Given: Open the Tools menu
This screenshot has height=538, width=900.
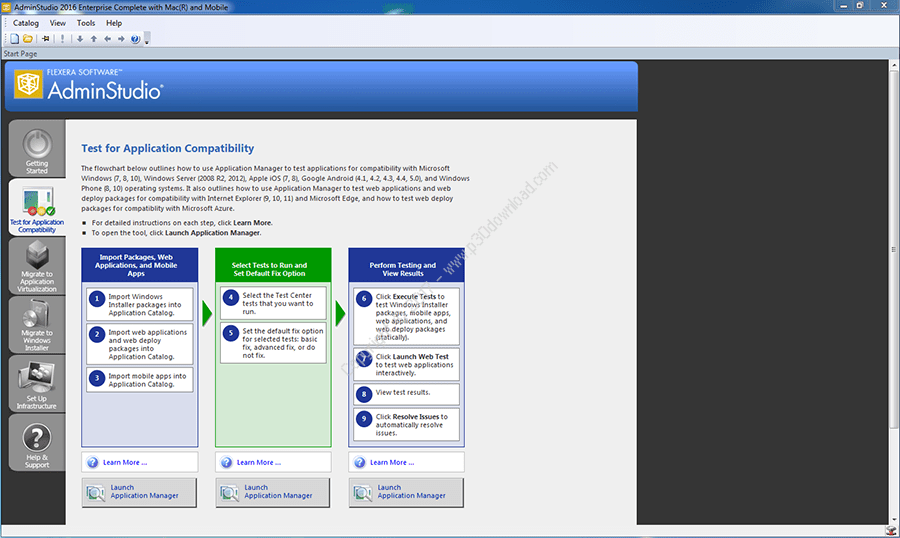Looking at the screenshot, I should point(86,23).
